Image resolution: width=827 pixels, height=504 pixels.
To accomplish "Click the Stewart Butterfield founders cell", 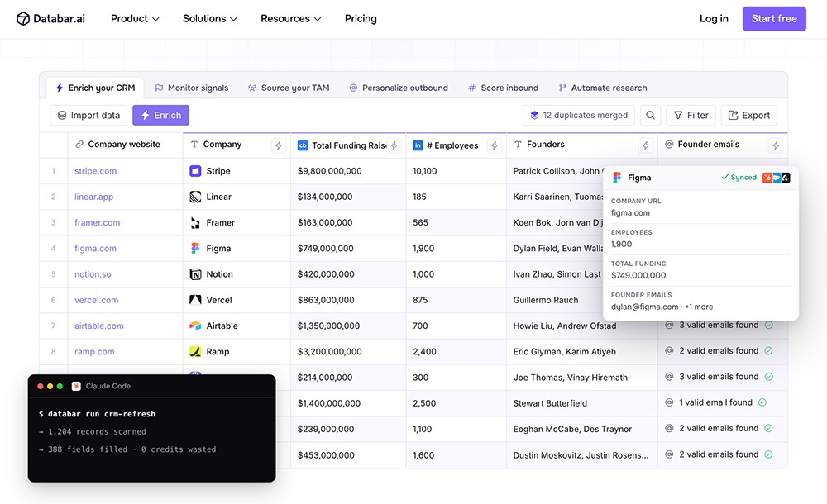I will (581, 403).
